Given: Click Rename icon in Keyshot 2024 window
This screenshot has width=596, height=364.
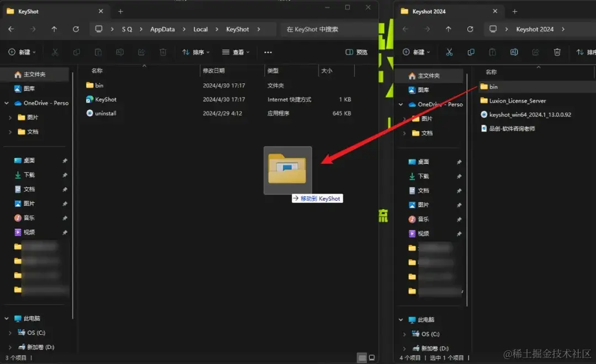Looking at the screenshot, I should coord(514,52).
